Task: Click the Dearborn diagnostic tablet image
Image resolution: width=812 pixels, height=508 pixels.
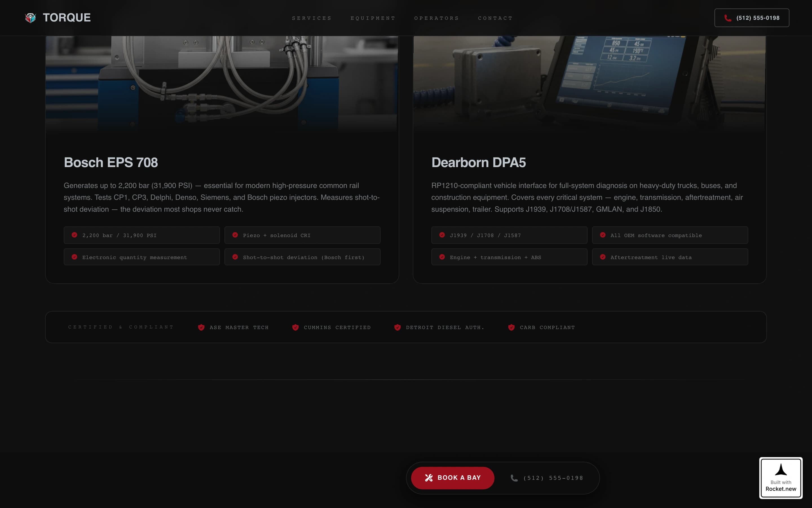Action: [590, 84]
